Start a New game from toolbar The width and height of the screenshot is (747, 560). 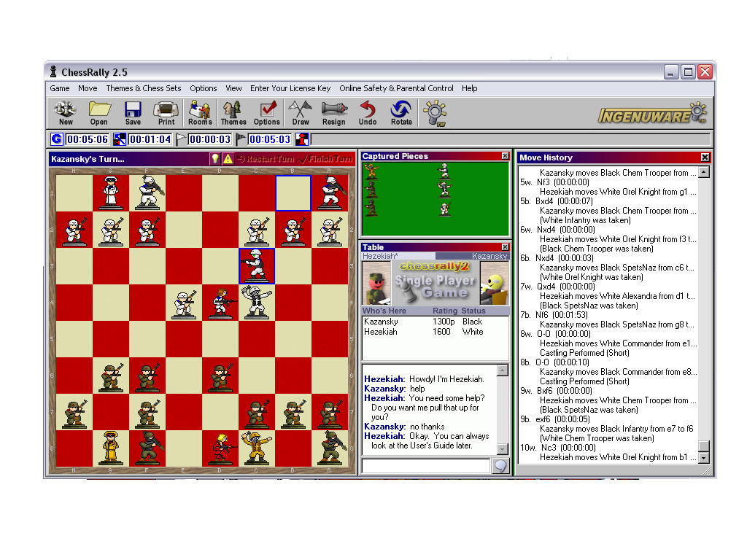(x=65, y=113)
